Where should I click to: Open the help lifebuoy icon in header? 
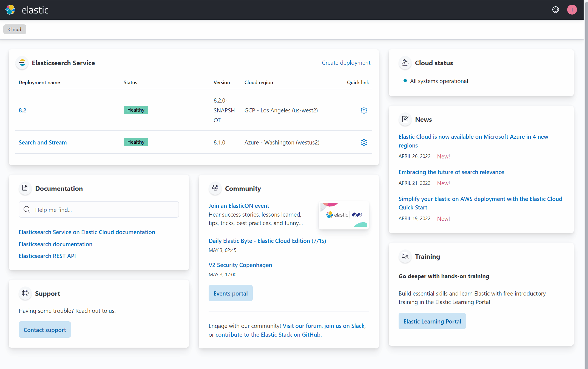click(x=555, y=10)
